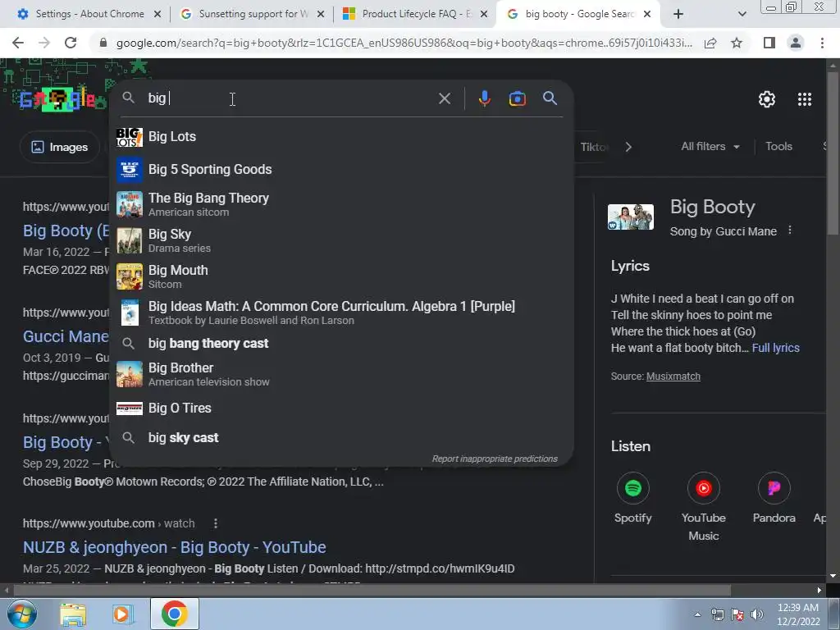Click the address bar URL

coord(404,43)
